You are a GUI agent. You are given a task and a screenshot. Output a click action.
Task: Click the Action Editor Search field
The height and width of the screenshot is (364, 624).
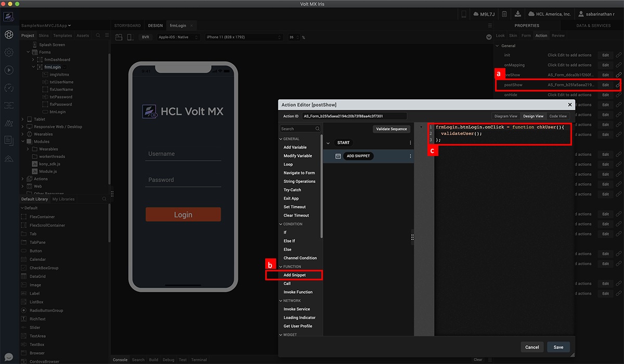point(298,128)
